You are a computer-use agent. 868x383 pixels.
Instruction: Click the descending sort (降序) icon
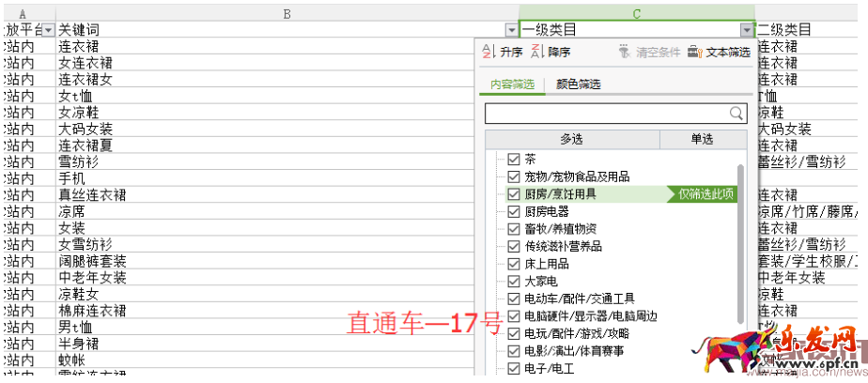point(537,53)
